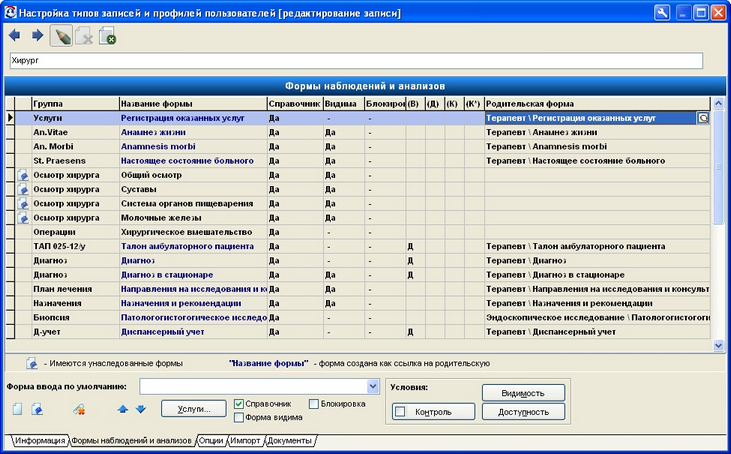Select the Anamnesis morbi form name
The width and height of the screenshot is (731, 454).
pos(158,146)
